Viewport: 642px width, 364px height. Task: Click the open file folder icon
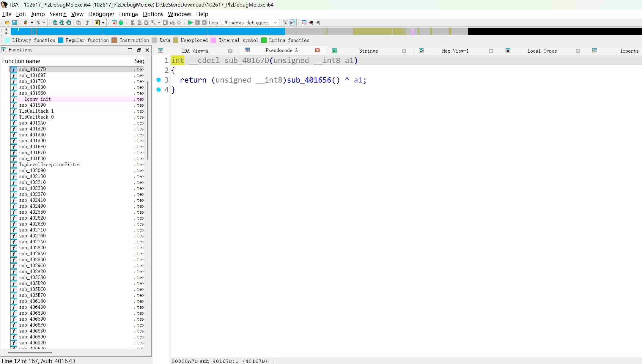(x=7, y=23)
